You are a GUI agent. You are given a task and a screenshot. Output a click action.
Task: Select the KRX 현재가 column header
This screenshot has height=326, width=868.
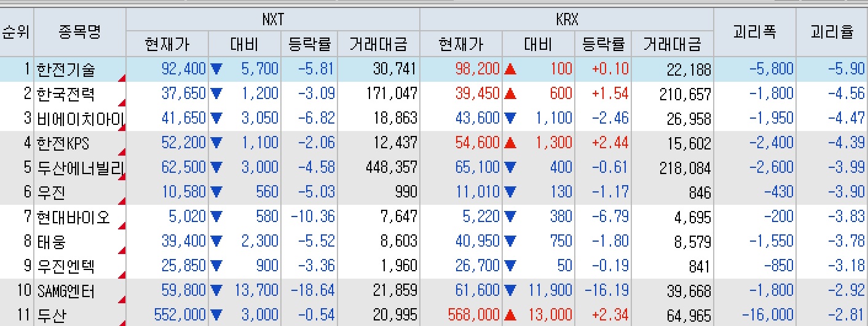pos(461,45)
